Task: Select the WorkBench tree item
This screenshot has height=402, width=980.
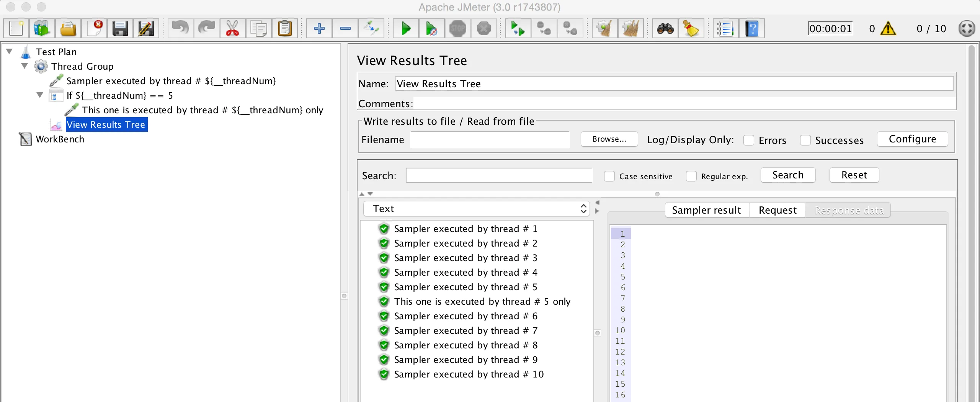Action: pos(60,139)
